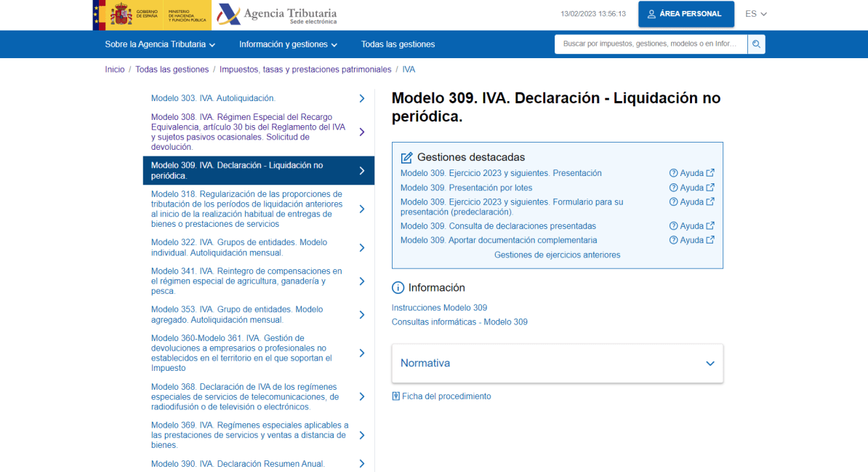Click the info icon next to Información heading
Viewport: 868px width, 472px height.
coord(397,287)
